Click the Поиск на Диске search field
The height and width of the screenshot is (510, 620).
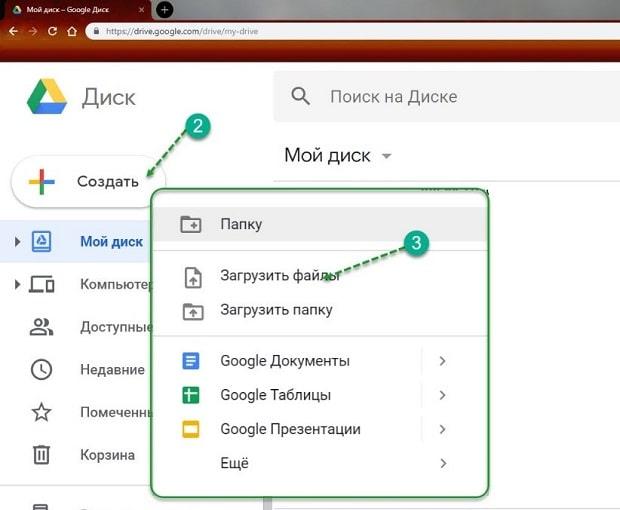(447, 96)
